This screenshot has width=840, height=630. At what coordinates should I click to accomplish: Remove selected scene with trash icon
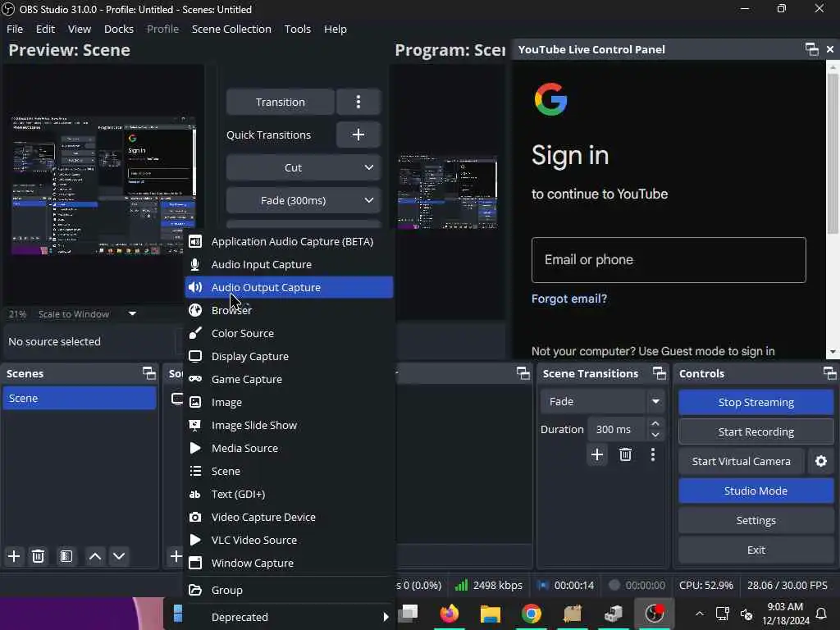coord(38,556)
